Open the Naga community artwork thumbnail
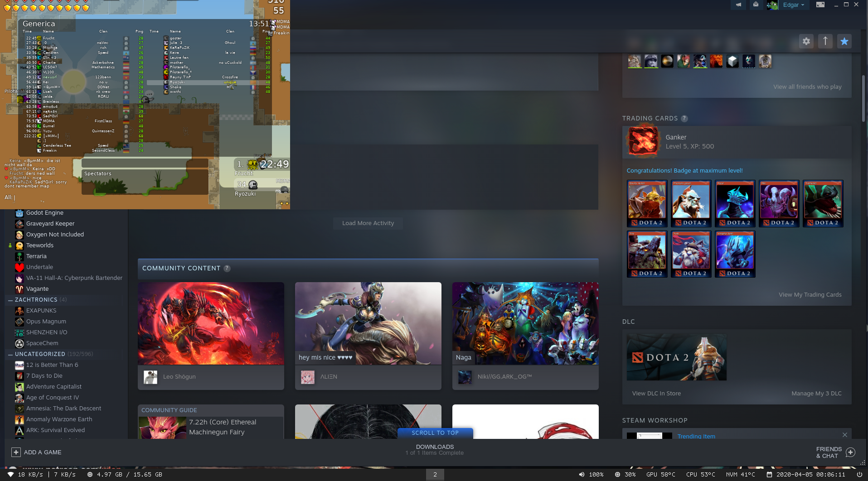Screen dimensions: 868x481 tap(525, 323)
